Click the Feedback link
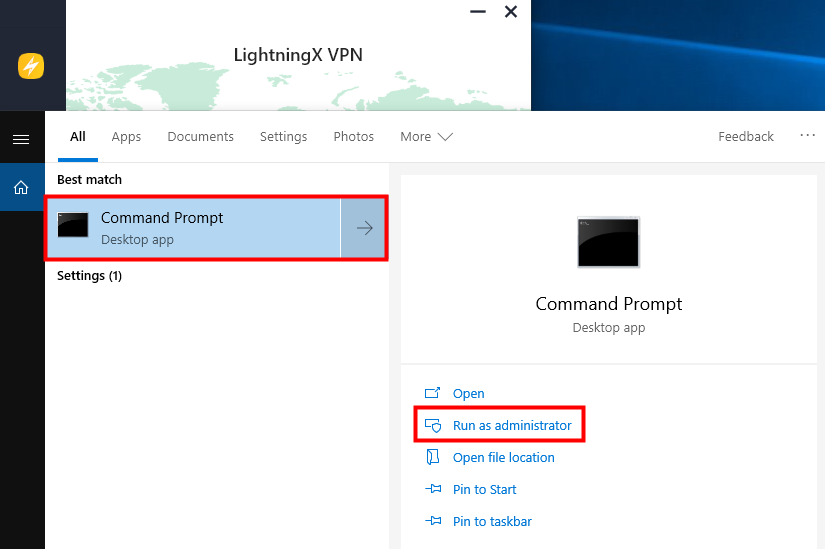This screenshot has height=549, width=825. tap(746, 137)
